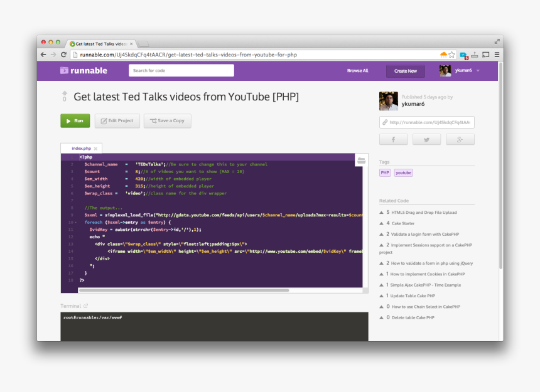Click the share URL field
540x392 pixels.
427,122
